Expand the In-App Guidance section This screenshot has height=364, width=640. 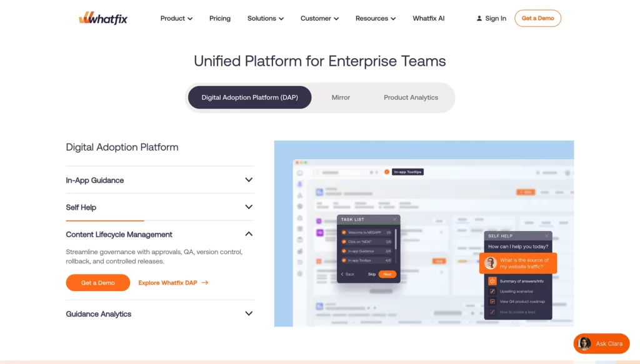(x=159, y=180)
